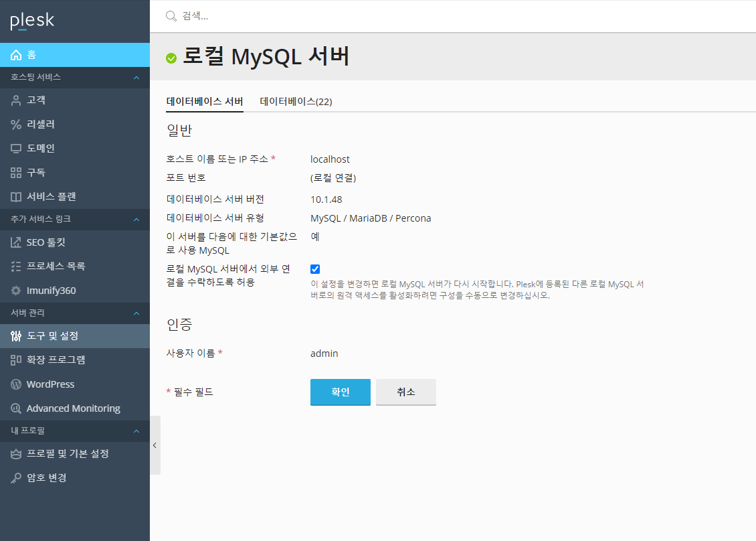Click the 인증 section heading

(x=179, y=324)
